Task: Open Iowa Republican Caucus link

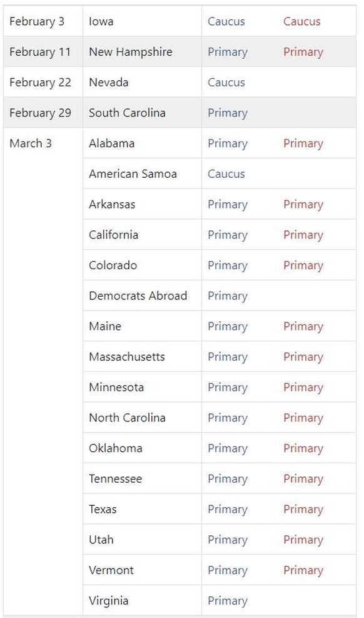Action: [302, 21]
